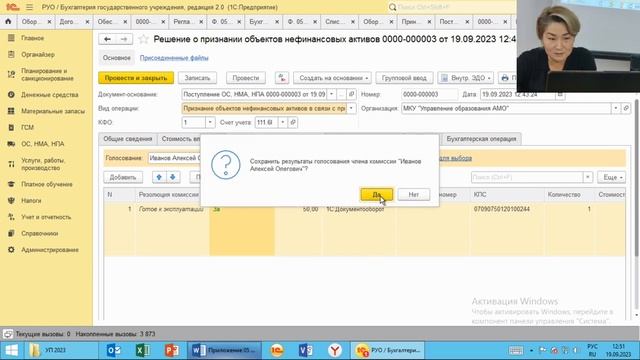This screenshot has height=360, width=640.
Task: Open Документ-основание linked document icon
Action: pyautogui.click(x=351, y=94)
